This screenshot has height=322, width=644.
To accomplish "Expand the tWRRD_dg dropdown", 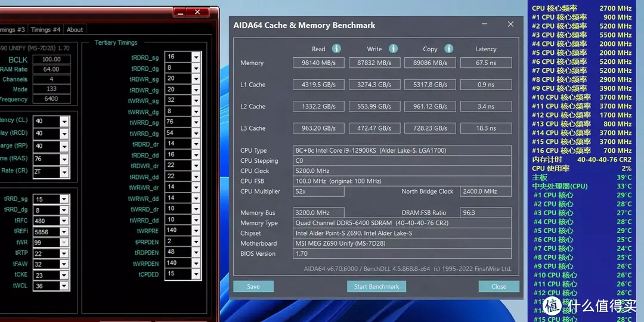I will [196, 133].
